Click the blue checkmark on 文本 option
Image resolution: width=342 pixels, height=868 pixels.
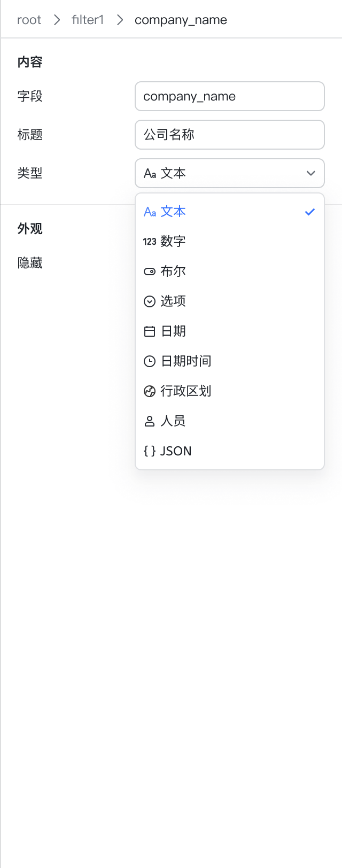310,212
